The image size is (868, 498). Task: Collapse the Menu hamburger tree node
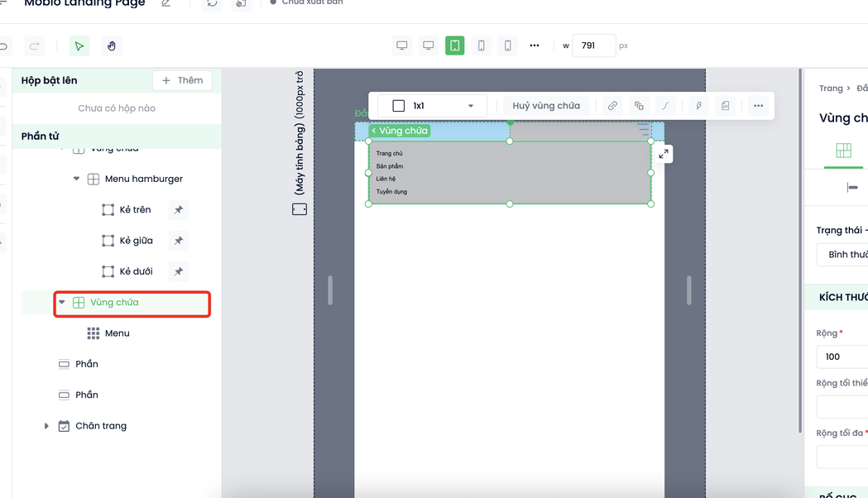[77, 179]
